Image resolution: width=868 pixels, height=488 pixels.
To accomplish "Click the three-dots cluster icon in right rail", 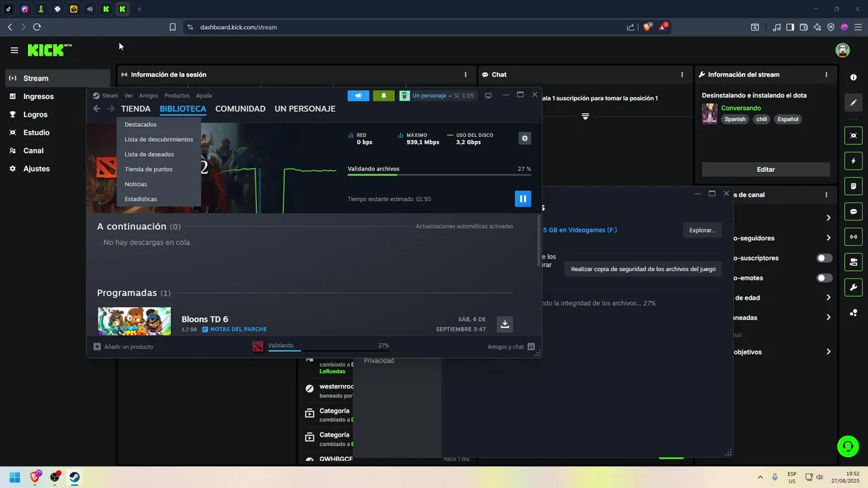I will [x=853, y=312].
